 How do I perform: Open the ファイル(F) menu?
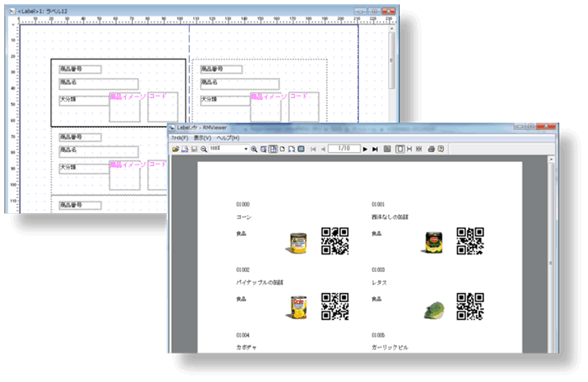pos(181,138)
